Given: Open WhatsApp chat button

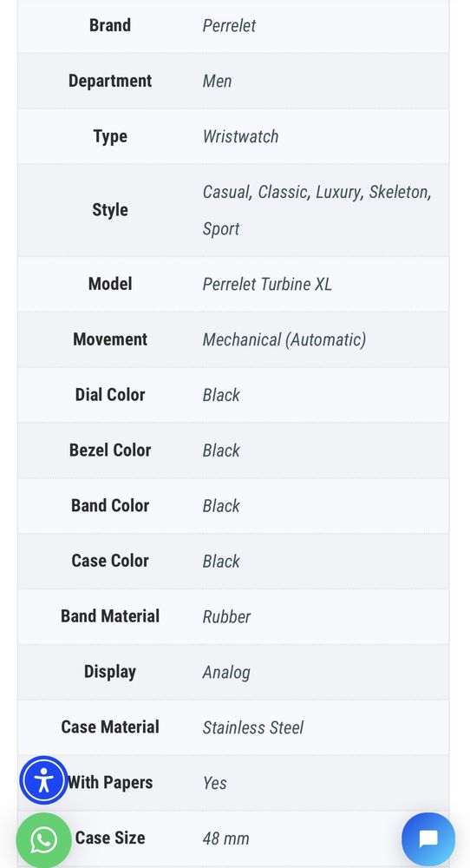Looking at the screenshot, I should pyautogui.click(x=43, y=840).
